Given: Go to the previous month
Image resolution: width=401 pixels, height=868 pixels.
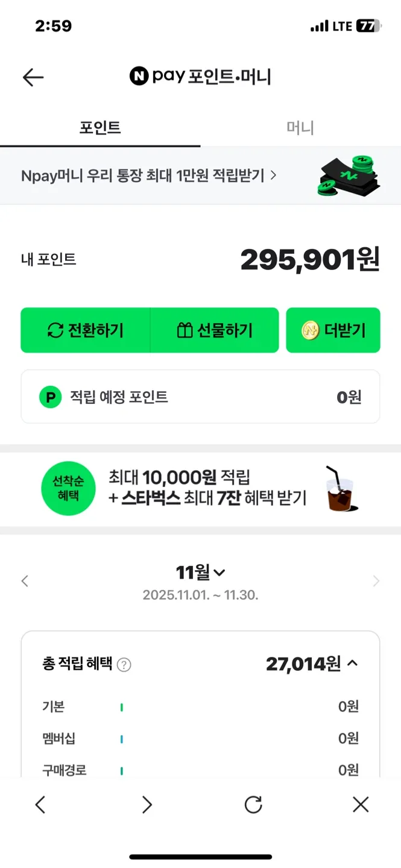Looking at the screenshot, I should [x=25, y=581].
